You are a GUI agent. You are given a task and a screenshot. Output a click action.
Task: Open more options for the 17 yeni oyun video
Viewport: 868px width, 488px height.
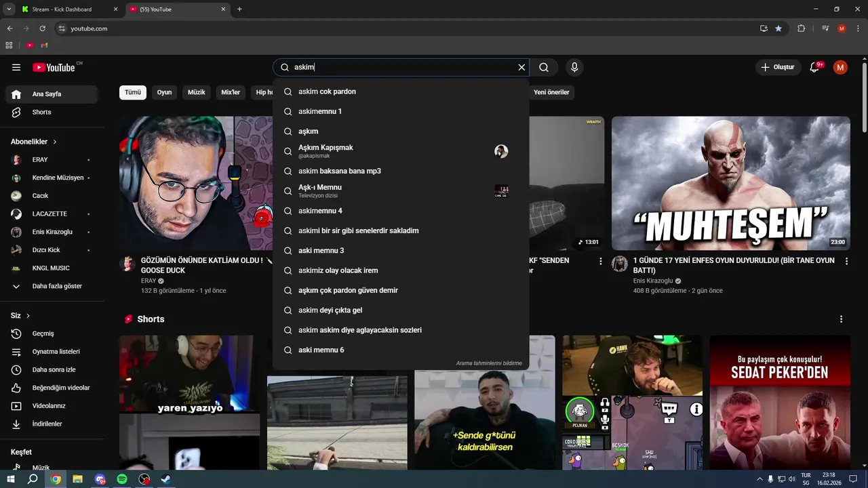tap(846, 261)
